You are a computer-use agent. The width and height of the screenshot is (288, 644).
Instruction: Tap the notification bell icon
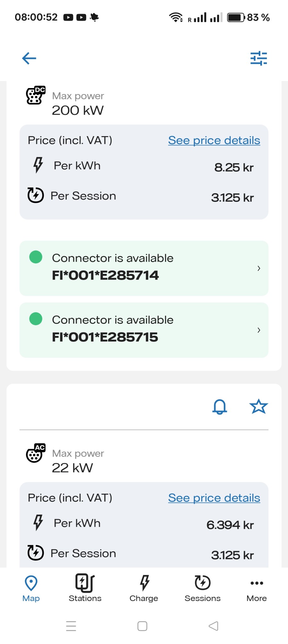pyautogui.click(x=219, y=407)
